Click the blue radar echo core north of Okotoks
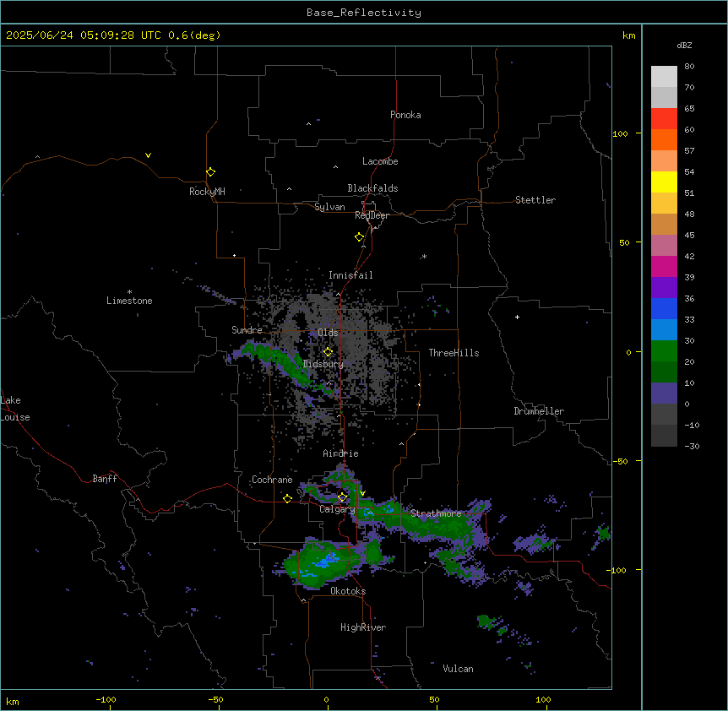Viewport: 728px width, 711px height. tap(326, 561)
